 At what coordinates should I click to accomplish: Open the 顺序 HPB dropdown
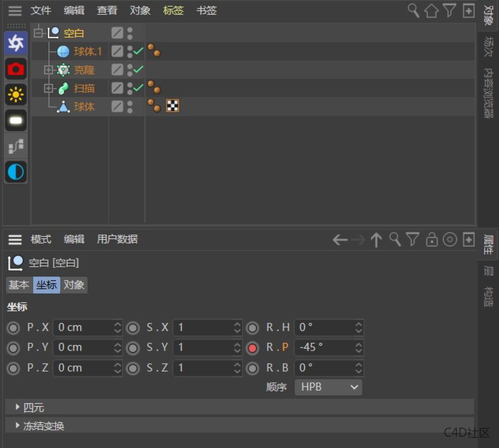[328, 387]
